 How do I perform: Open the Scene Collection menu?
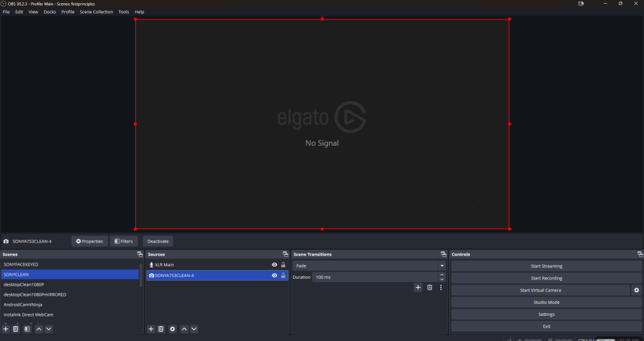[96, 12]
